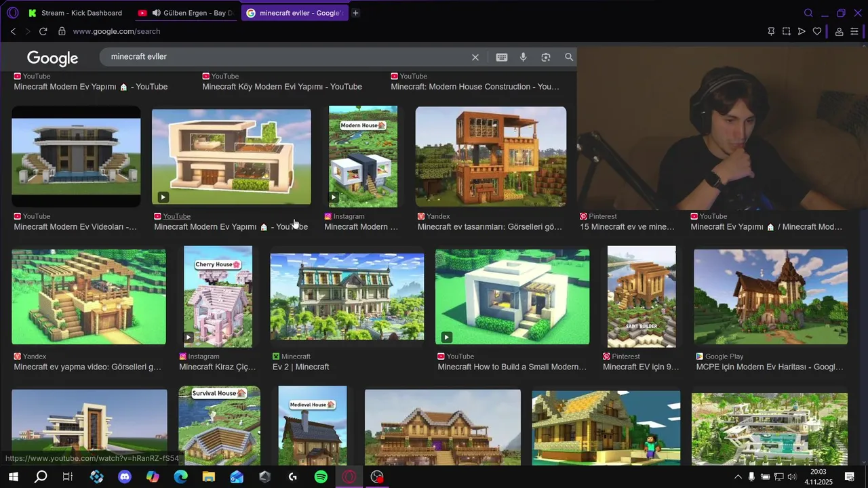Go back to previous page
The height and width of the screenshot is (488, 868).
[x=13, y=31]
